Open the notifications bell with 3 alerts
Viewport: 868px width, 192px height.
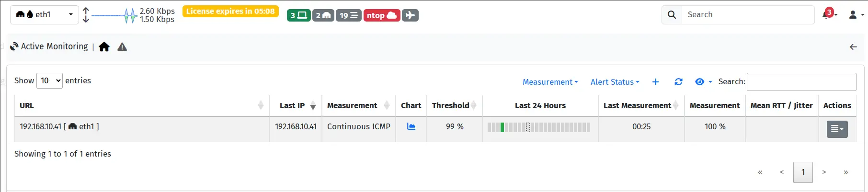[x=830, y=13]
